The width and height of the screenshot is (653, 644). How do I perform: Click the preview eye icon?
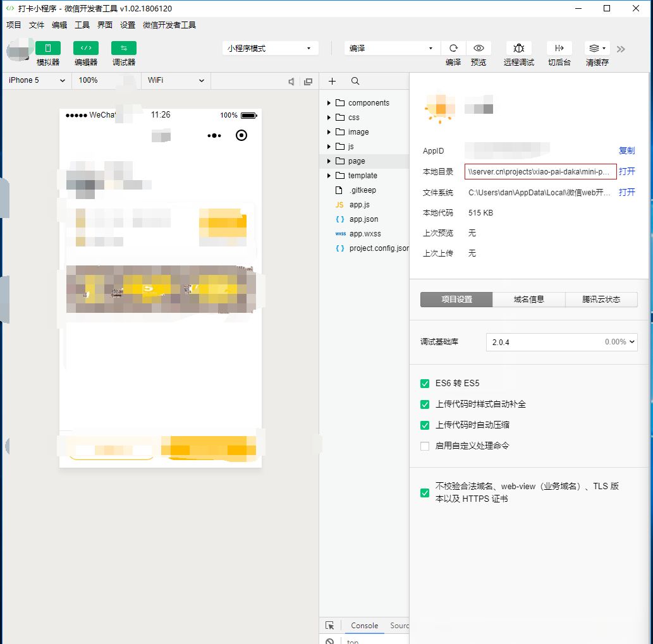point(479,48)
